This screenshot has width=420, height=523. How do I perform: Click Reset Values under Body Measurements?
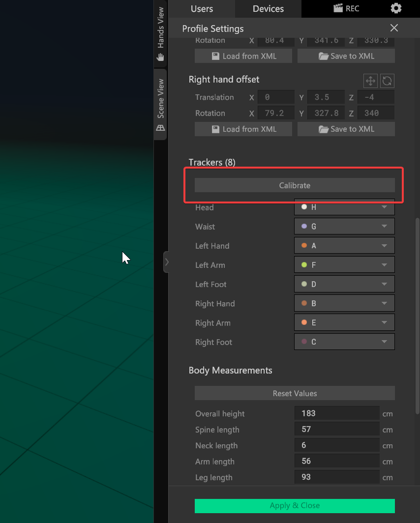295,393
